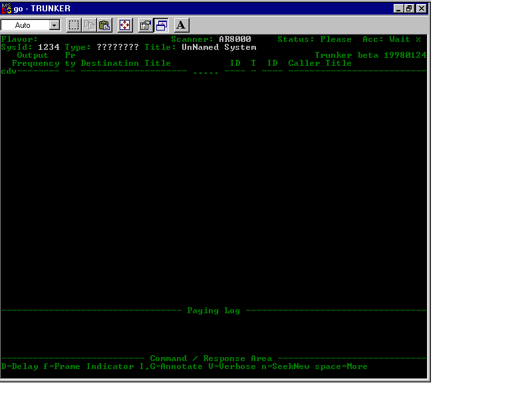Image resolution: width=532 pixels, height=399 pixels.
Task: Open font settings via the A icon
Action: coord(181,25)
